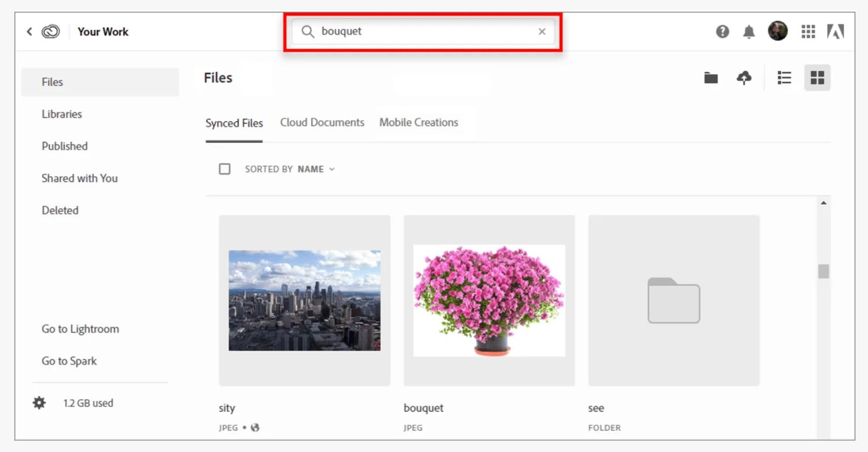Screen dimensions: 868x452
Task: Click the back arrow beside Creative Cloud logo
Action: (x=30, y=32)
